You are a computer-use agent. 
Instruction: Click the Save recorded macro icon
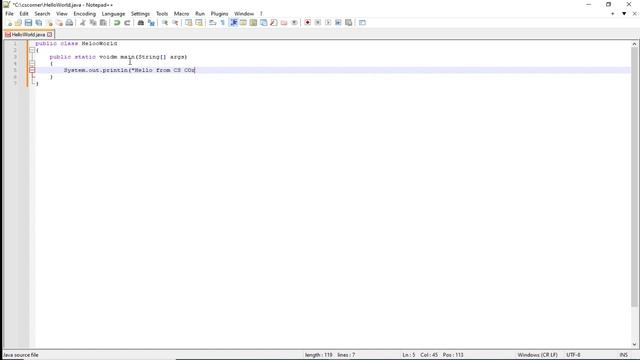click(348, 23)
